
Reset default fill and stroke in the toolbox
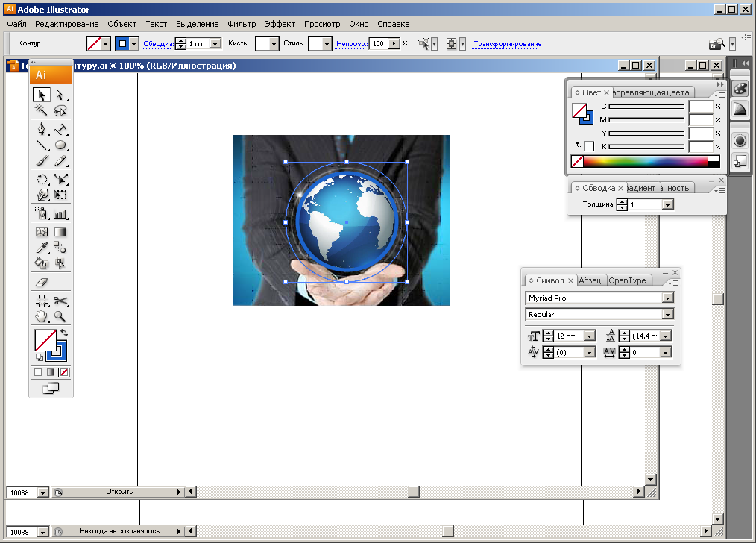[39, 357]
